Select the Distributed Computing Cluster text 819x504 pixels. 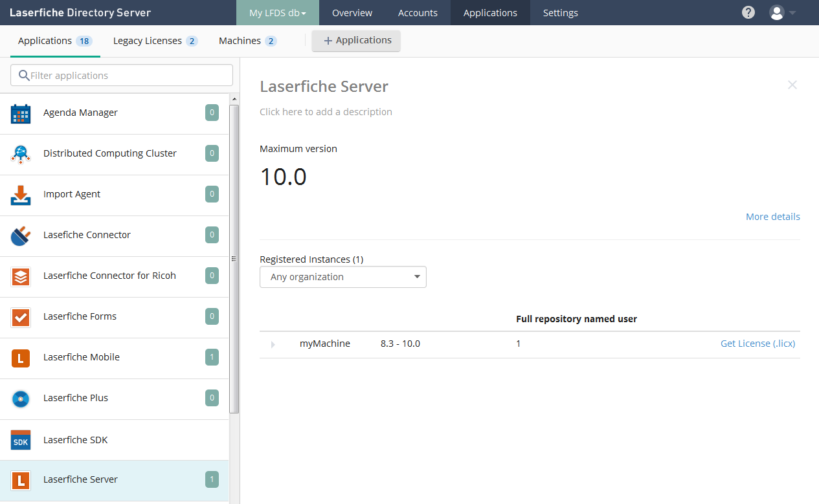tap(110, 153)
